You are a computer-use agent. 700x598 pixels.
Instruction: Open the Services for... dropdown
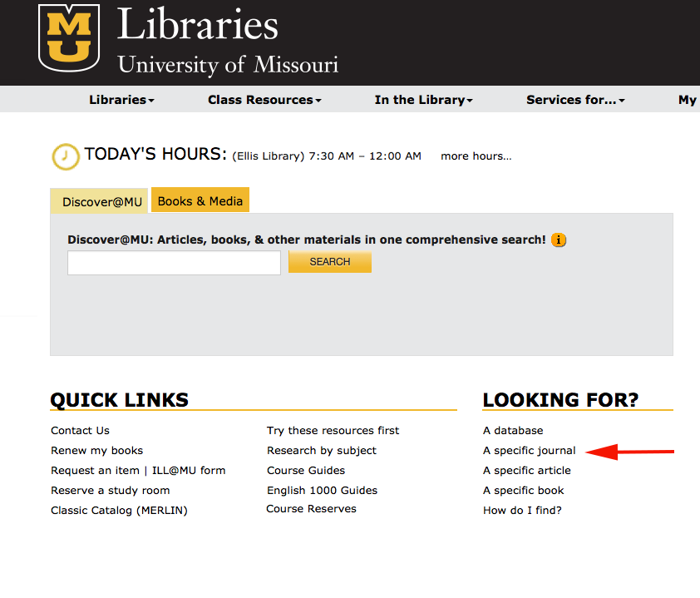point(575,99)
